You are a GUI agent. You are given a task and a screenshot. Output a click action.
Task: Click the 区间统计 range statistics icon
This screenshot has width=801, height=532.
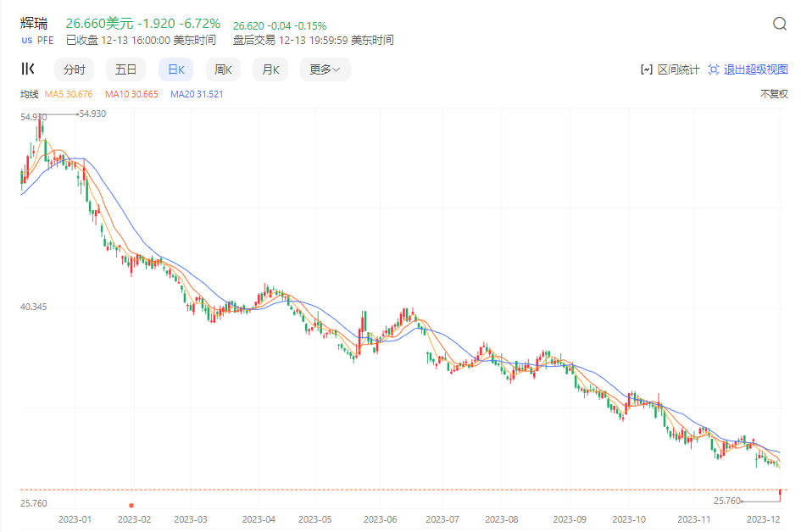click(646, 70)
